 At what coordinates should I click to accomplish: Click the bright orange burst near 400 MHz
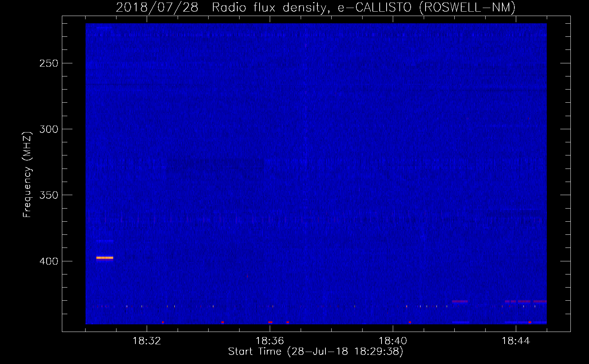105,258
